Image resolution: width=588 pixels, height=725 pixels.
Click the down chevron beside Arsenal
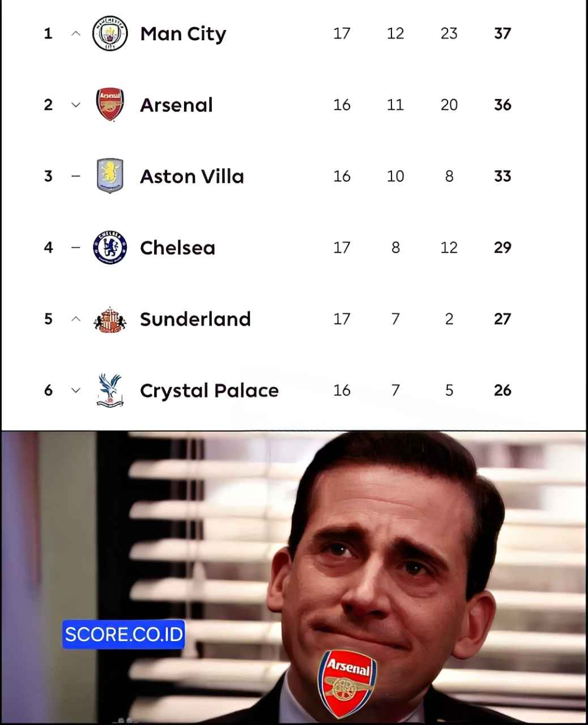click(x=76, y=105)
